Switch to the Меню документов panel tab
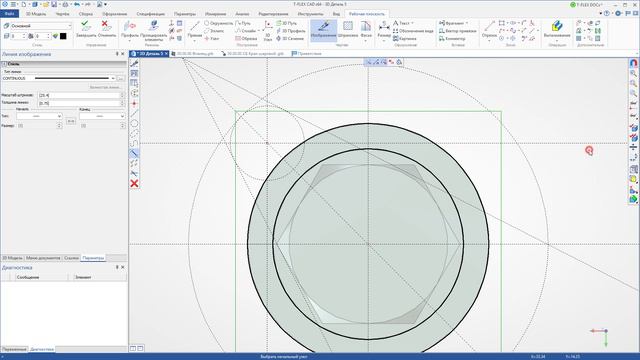The width and height of the screenshot is (640, 360). pos(43,258)
